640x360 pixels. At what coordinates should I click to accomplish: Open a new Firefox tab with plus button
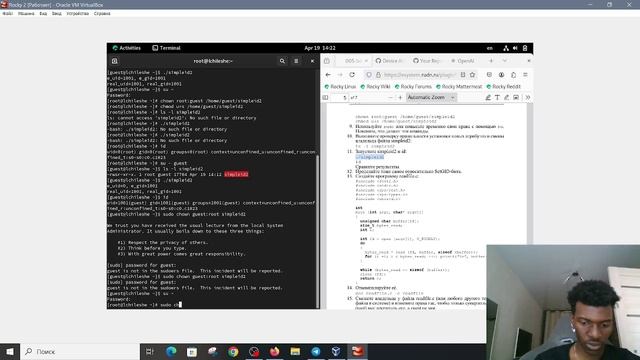[x=491, y=61]
